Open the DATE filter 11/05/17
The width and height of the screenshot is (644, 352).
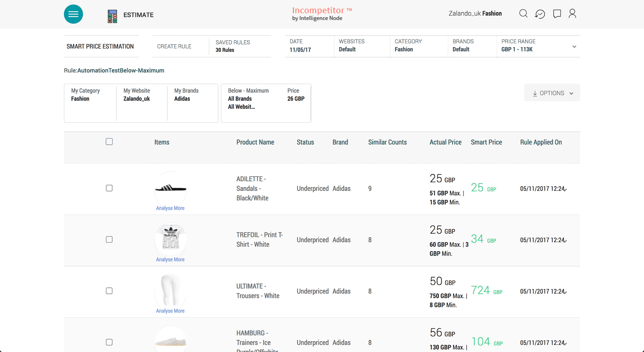coord(309,46)
